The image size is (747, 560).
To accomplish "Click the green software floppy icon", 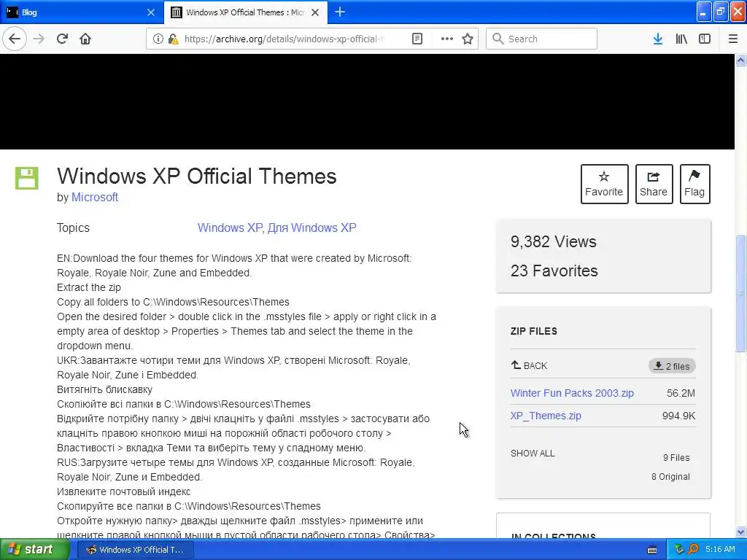I will pyautogui.click(x=27, y=178).
